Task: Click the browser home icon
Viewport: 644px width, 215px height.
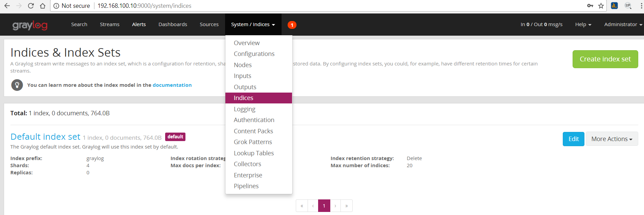Action: coord(43,6)
